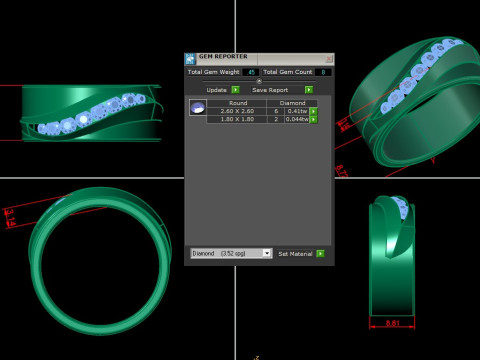Image resolution: width=480 pixels, height=360 pixels.
Task: Click green arrow for 1.80 X 1.80 row
Action: pyautogui.click(x=313, y=119)
